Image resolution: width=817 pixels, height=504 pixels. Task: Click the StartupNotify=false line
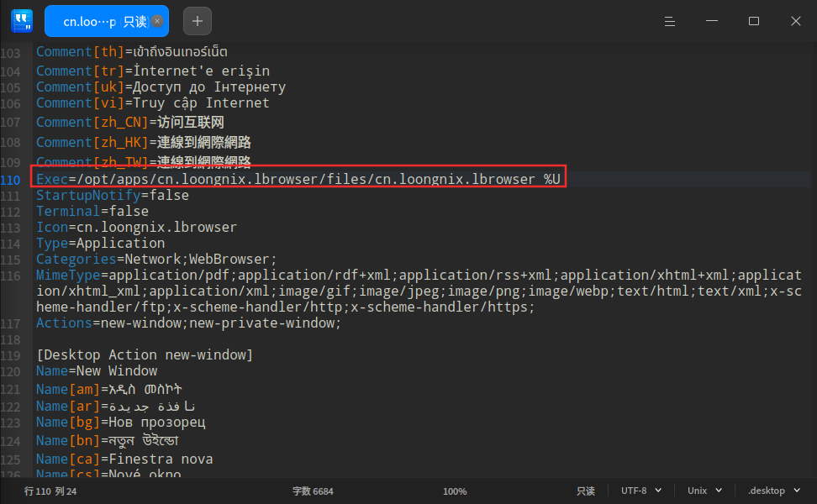113,195
